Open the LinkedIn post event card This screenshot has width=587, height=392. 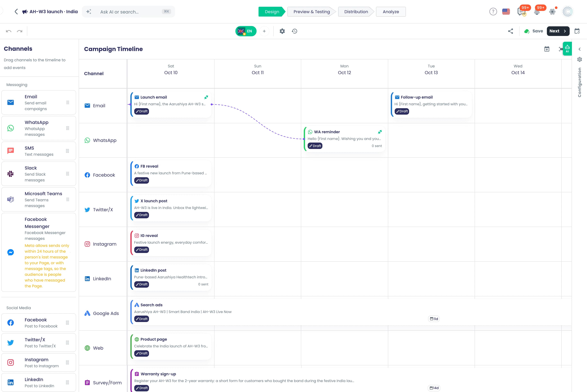pyautogui.click(x=171, y=277)
